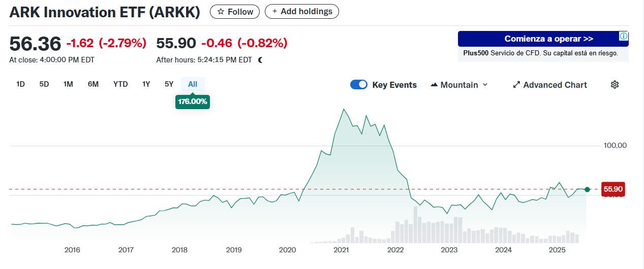Open chart settings gear icon
The width and height of the screenshot is (644, 269).
615,85
